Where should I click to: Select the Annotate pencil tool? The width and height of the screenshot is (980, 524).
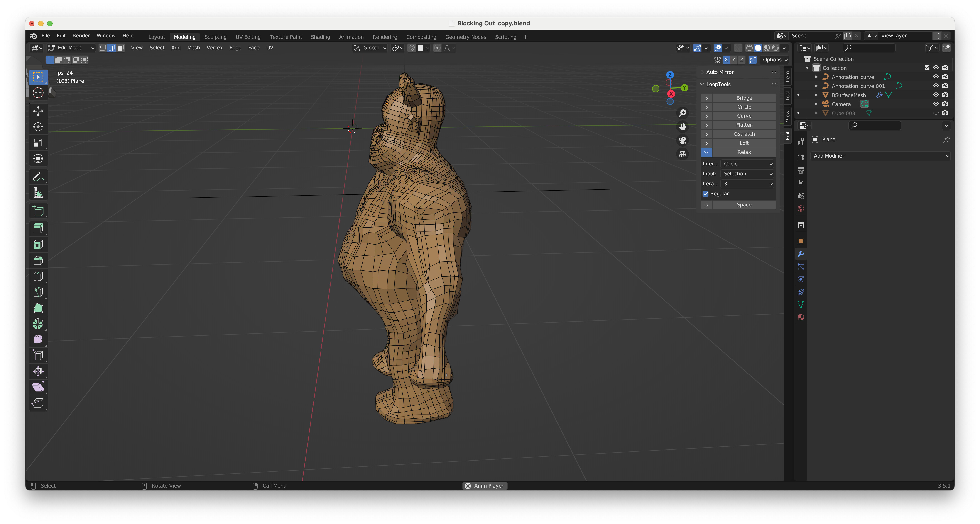[x=38, y=177]
